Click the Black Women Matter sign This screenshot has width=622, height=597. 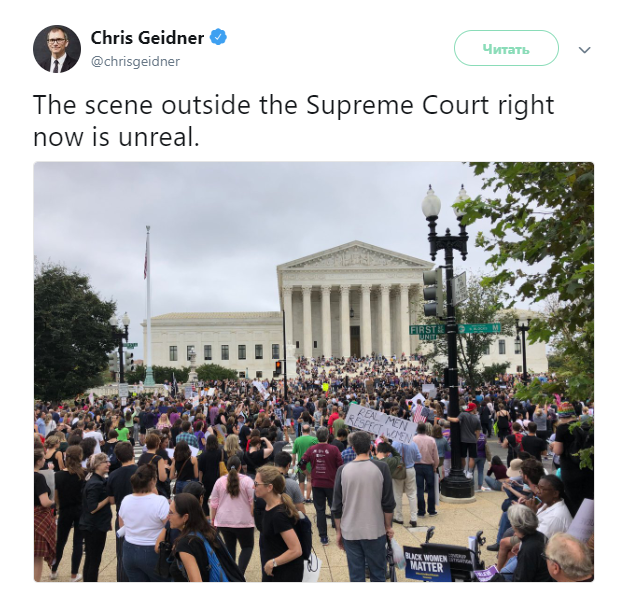(427, 563)
